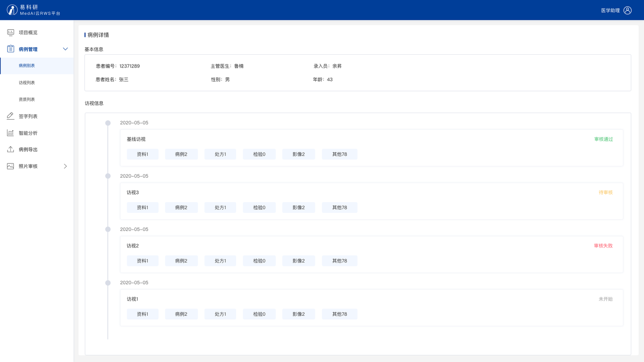The image size is (644, 362).
Task: Click the 访视1 card title
Action: 132,299
